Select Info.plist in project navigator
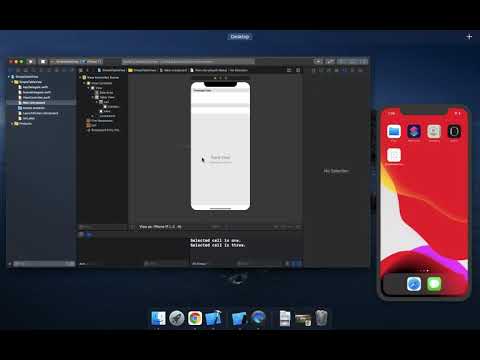 29,118
